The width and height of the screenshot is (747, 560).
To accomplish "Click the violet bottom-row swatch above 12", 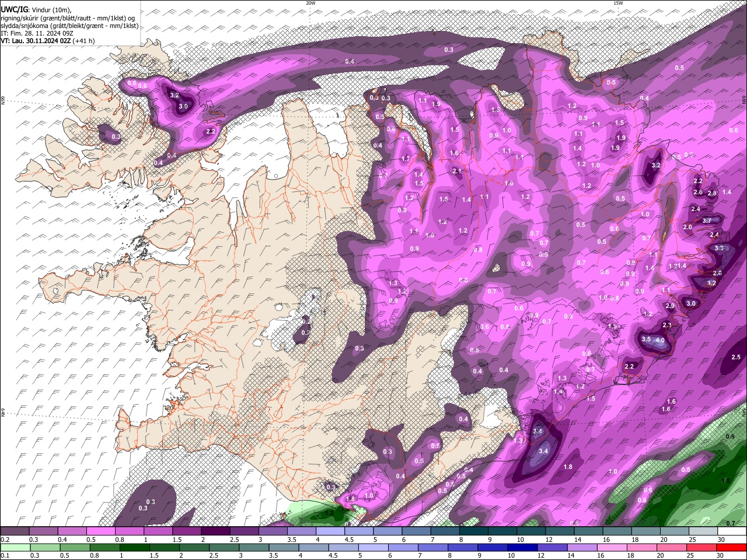I will [x=551, y=548].
